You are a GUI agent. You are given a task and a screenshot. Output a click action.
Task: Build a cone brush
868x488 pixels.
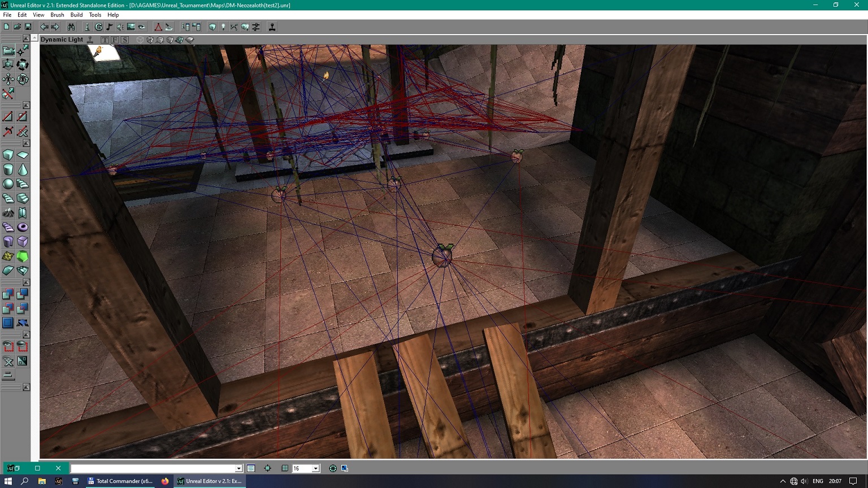(23, 169)
